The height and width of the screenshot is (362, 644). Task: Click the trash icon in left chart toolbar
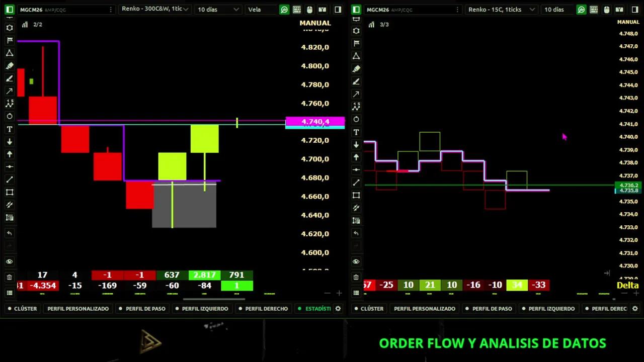pos(10,277)
